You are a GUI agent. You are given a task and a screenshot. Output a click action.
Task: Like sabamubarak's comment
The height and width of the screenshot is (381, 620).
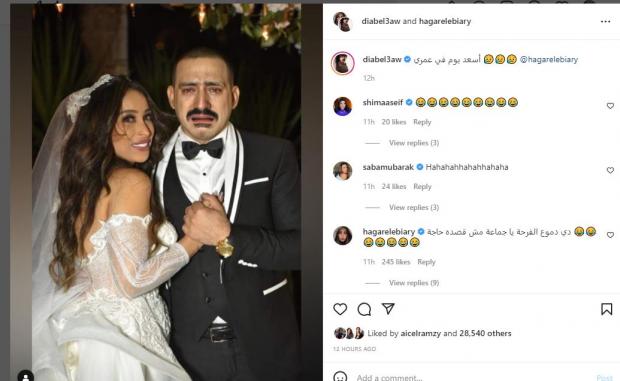pyautogui.click(x=610, y=170)
